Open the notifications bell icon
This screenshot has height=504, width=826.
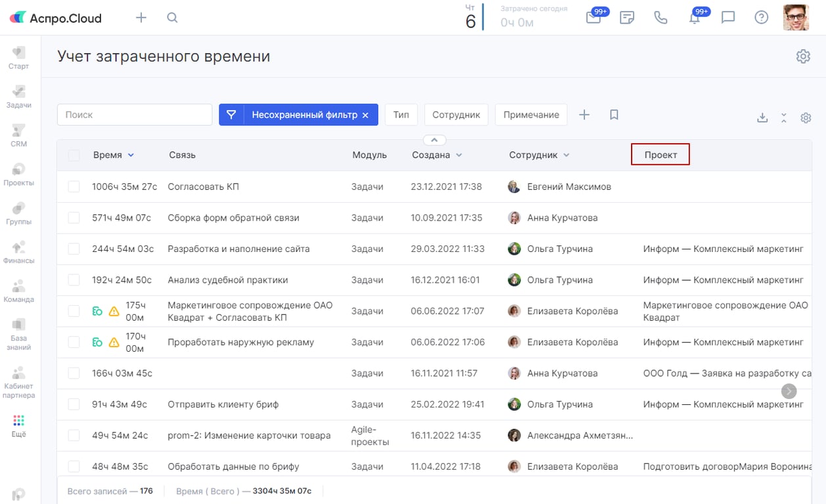694,18
